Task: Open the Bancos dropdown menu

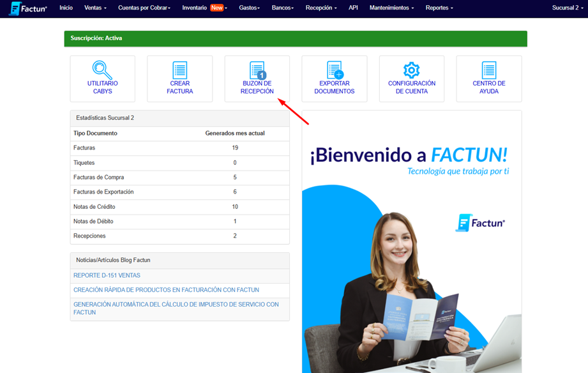Action: click(283, 8)
